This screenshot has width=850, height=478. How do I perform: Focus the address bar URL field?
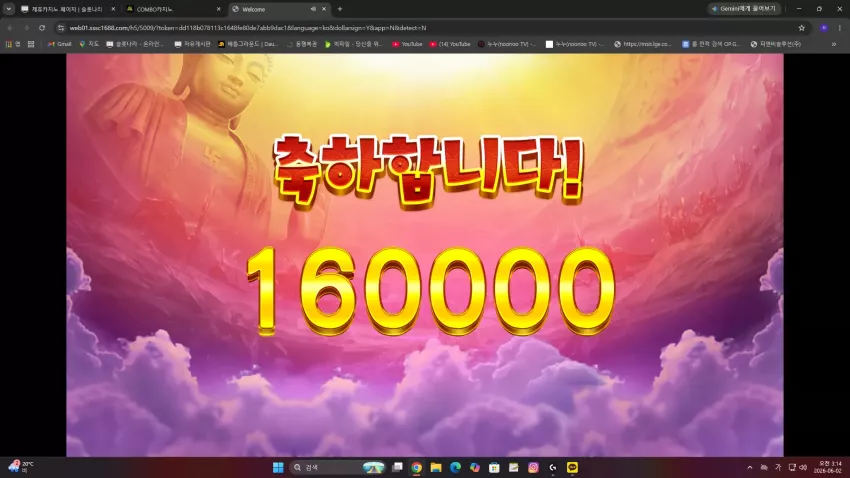428,28
